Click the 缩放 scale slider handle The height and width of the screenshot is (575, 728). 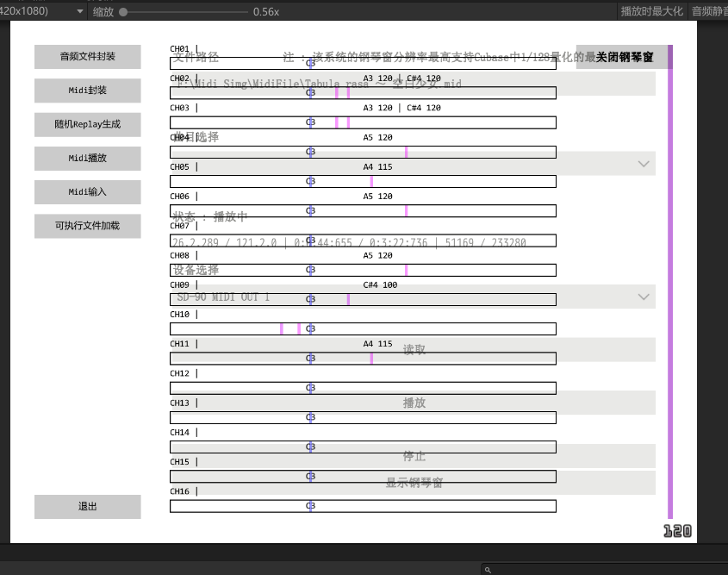[124, 12]
